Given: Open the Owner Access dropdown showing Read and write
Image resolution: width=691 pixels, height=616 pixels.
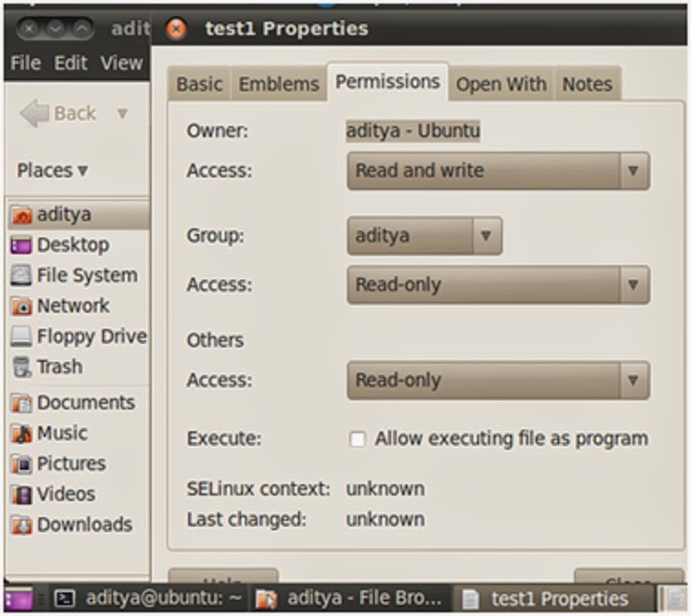Looking at the screenshot, I should pyautogui.click(x=498, y=171).
